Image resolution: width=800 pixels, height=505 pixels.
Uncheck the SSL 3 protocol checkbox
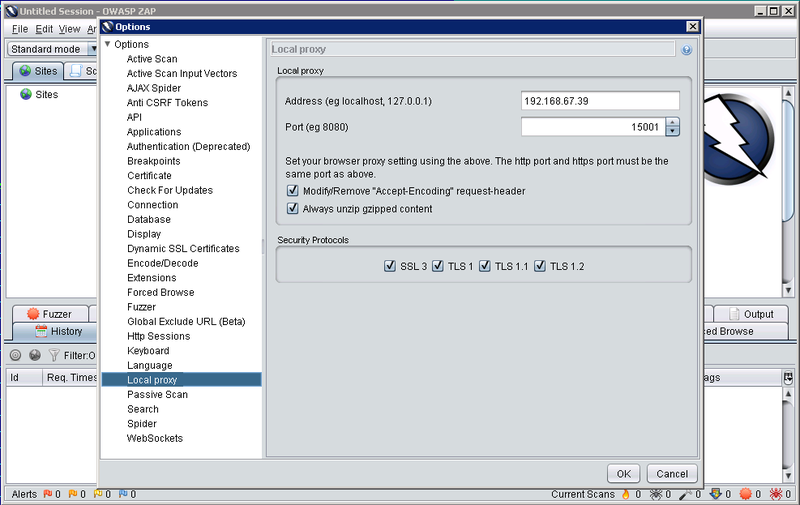[389, 266]
